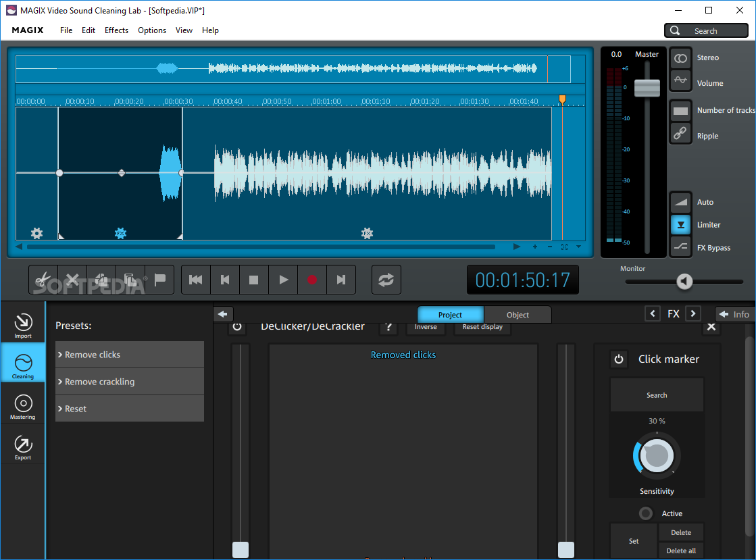Expand the Reset preset
This screenshot has width=756, height=560.
pos(130,409)
